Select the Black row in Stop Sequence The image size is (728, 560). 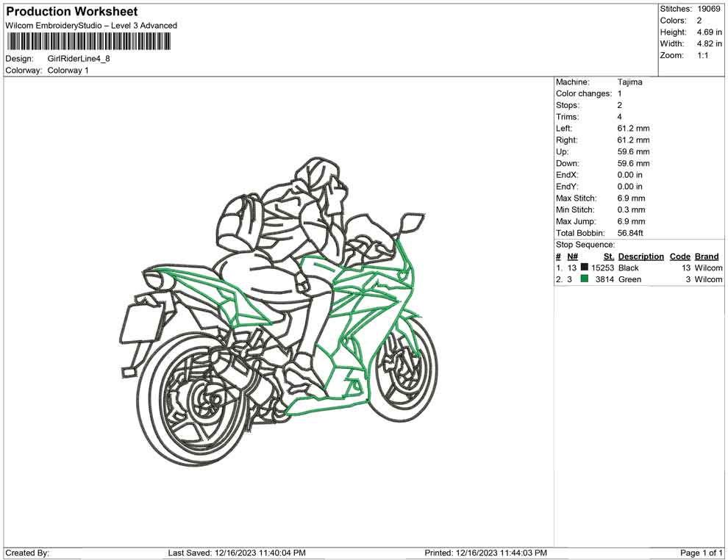(629, 268)
